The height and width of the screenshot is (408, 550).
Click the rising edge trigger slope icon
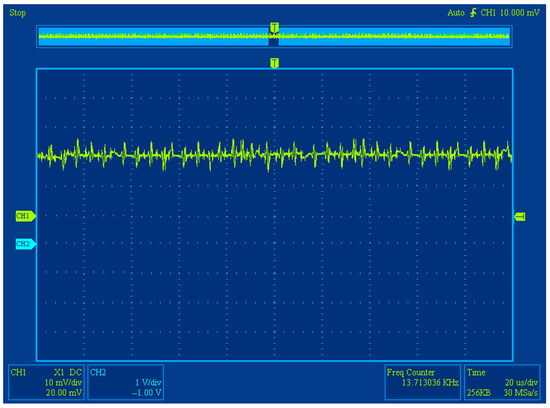[473, 13]
